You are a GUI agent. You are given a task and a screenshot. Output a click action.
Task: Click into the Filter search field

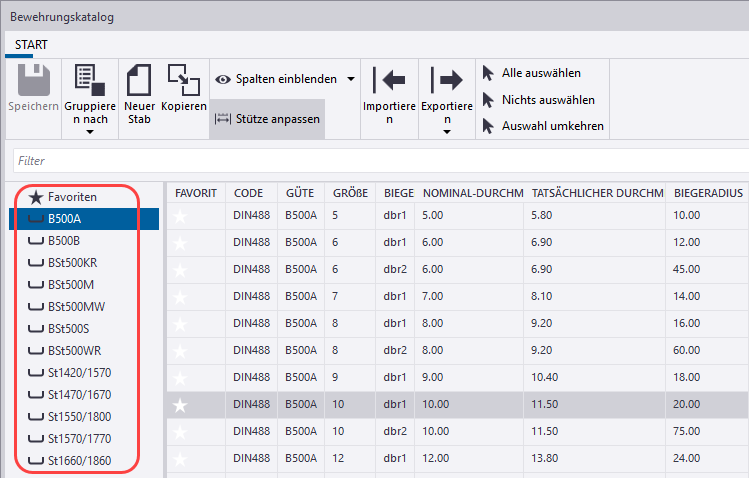(x=380, y=160)
